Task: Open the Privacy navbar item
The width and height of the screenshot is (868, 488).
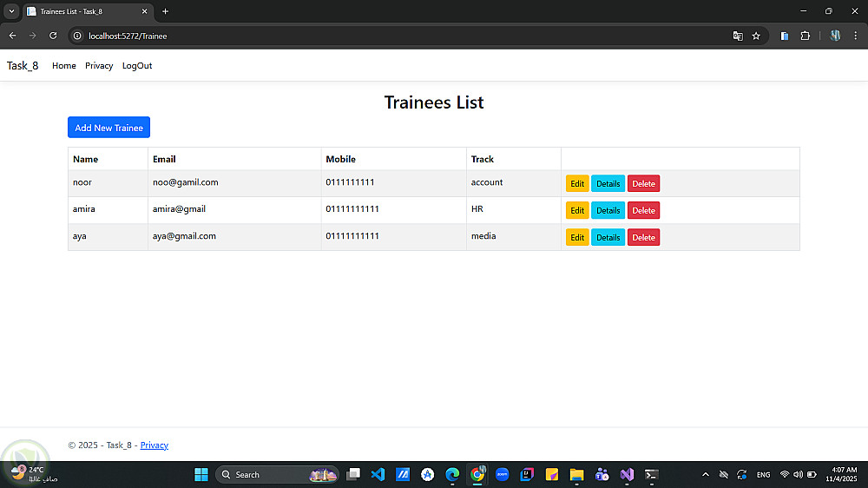Action: tap(99, 65)
